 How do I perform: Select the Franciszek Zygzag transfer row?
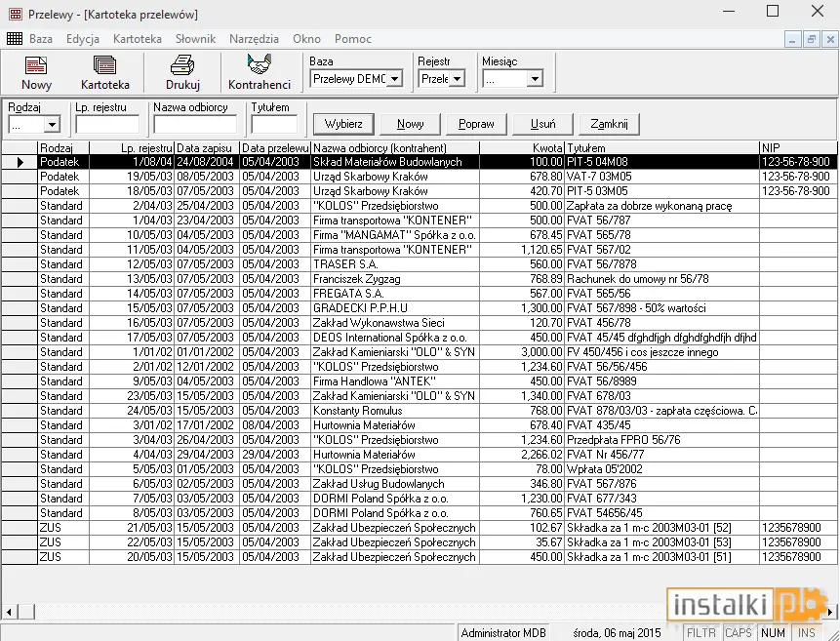(420, 279)
